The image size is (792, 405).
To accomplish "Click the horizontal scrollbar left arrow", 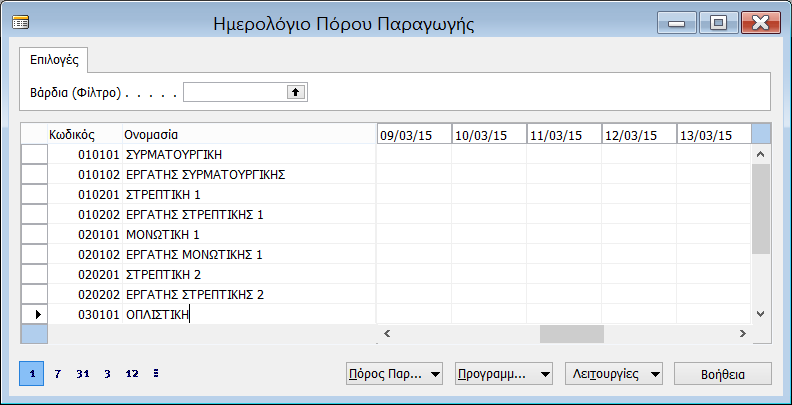I will [387, 333].
